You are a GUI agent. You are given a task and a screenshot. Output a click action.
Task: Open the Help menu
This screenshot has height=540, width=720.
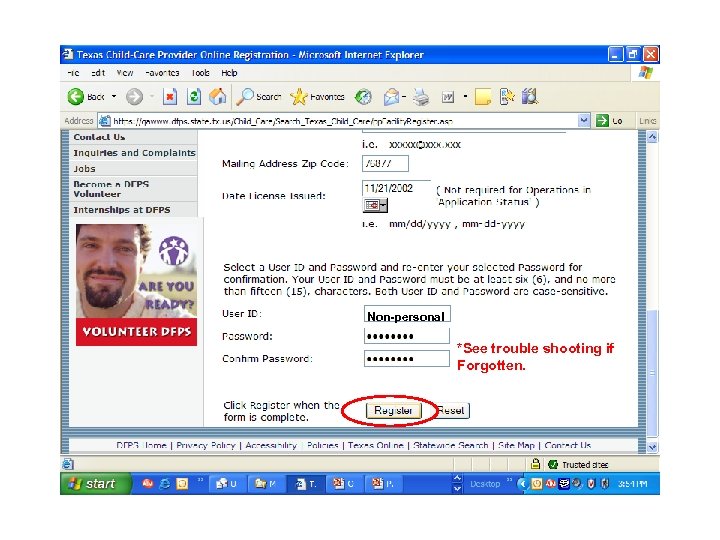click(229, 73)
